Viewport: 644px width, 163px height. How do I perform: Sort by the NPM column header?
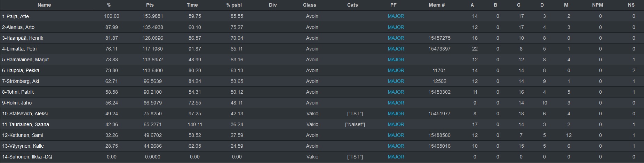pyautogui.click(x=598, y=5)
